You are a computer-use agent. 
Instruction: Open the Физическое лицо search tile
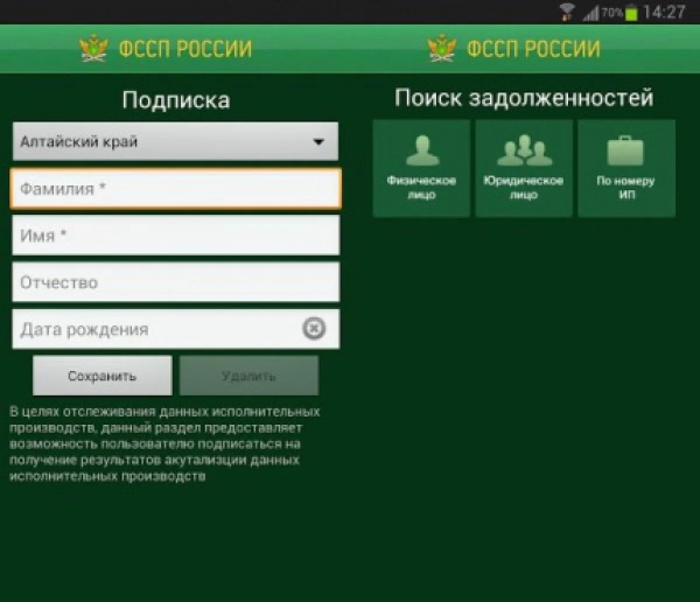421,169
